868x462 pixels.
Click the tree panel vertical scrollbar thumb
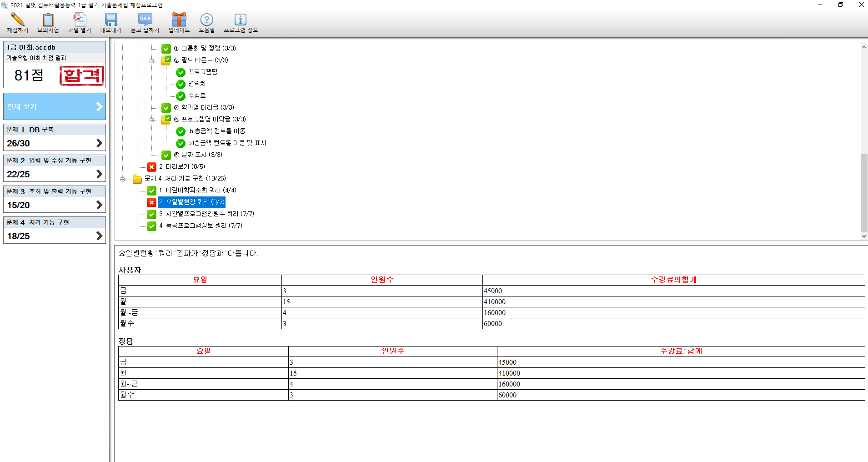pyautogui.click(x=864, y=193)
